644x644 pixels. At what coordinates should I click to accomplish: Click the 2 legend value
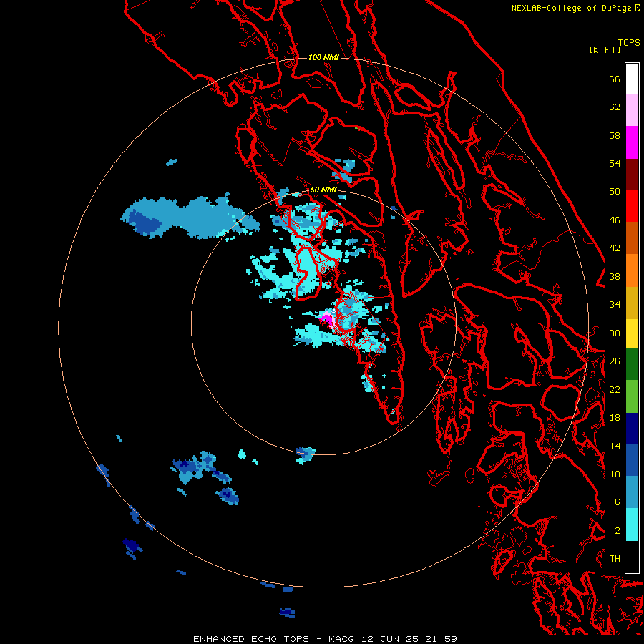[618, 531]
